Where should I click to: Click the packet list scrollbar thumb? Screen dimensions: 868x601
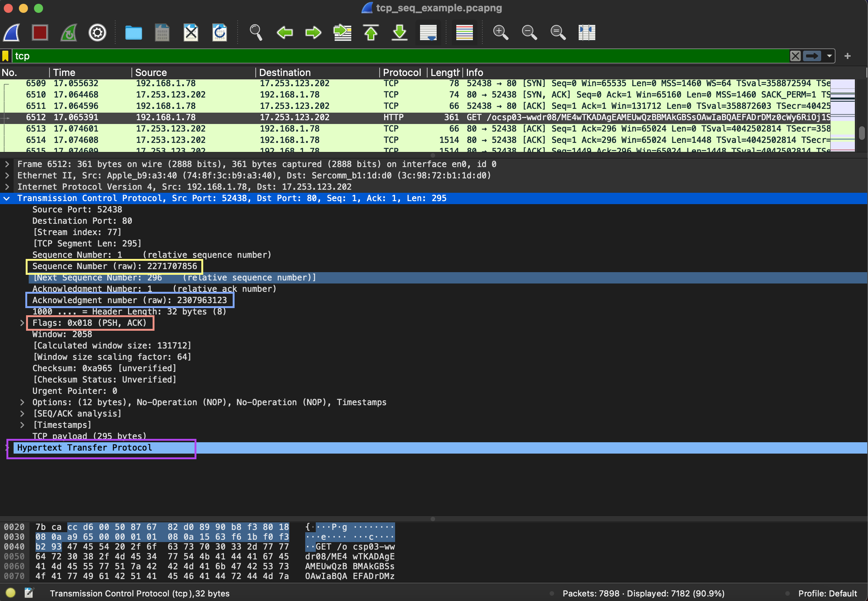(x=862, y=133)
